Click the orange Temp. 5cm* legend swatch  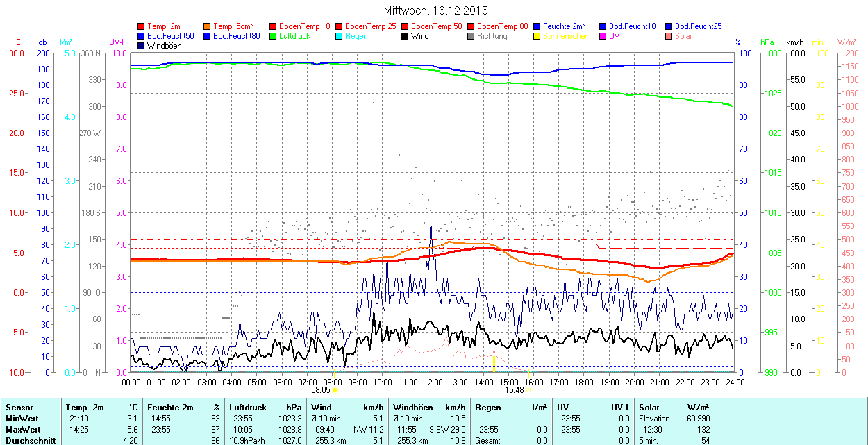(x=208, y=26)
